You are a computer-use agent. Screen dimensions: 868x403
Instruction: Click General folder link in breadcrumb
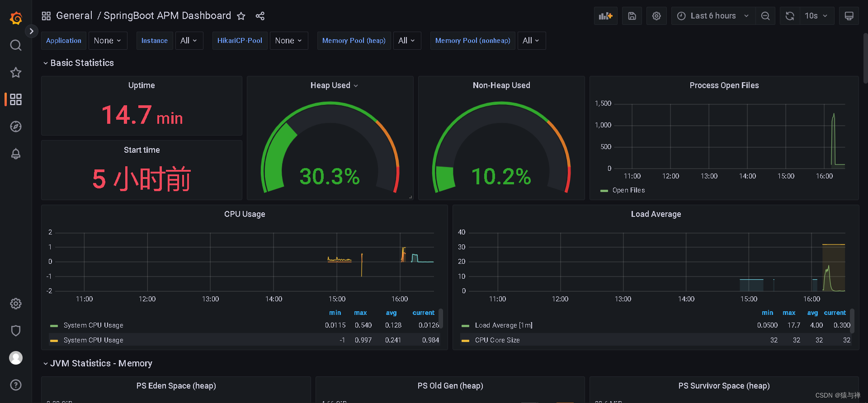click(74, 16)
